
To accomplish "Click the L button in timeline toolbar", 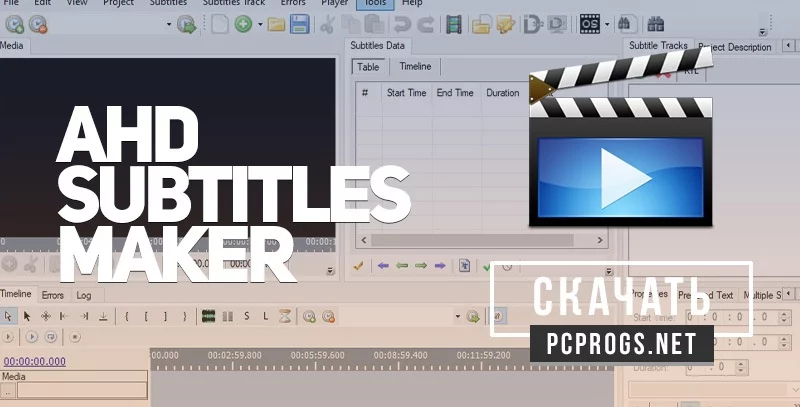I will (x=266, y=317).
